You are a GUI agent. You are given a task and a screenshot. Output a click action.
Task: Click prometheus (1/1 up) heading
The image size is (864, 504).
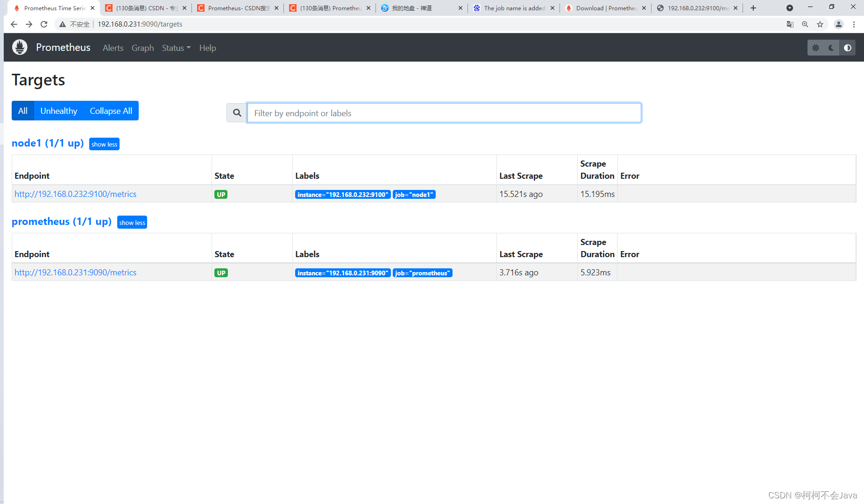click(x=62, y=222)
